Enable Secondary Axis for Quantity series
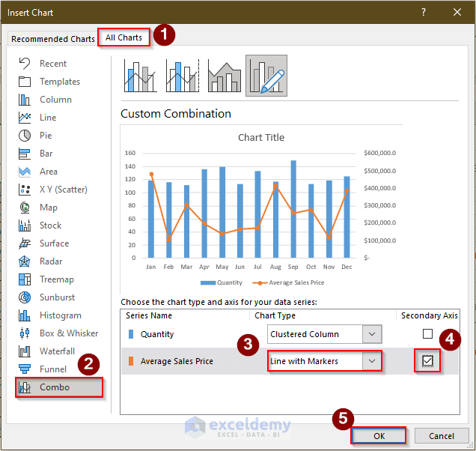 click(x=427, y=333)
